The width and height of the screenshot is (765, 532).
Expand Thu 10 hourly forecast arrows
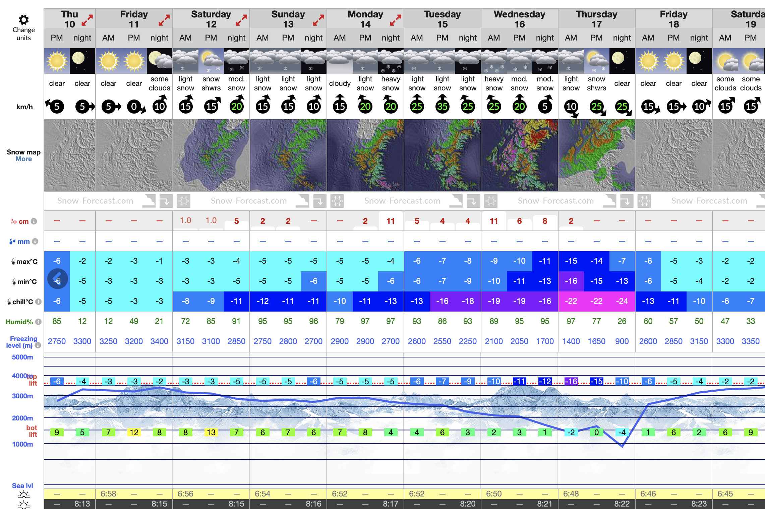(x=87, y=20)
